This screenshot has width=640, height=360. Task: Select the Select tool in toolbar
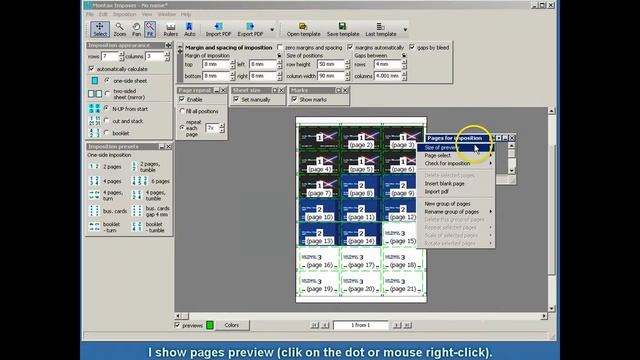click(100, 29)
